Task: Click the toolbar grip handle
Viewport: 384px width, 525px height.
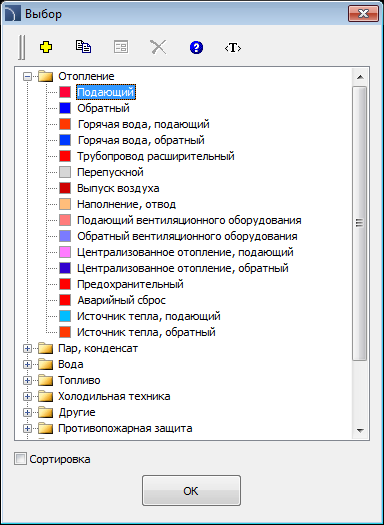Action: [22, 48]
